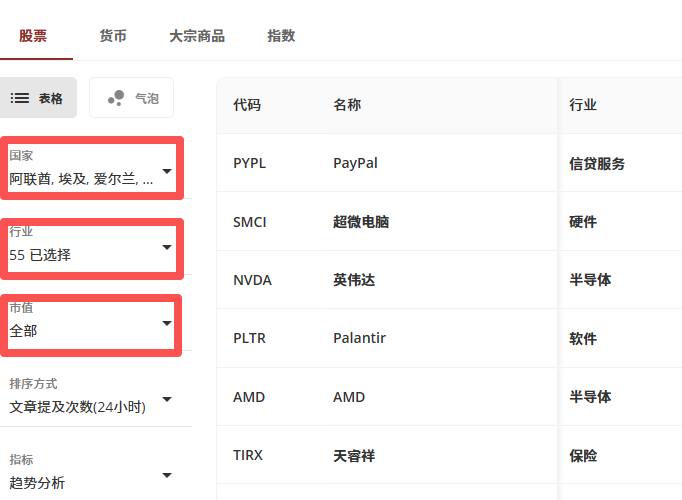Expand the 指标 趋势分析 dropdown
The image size is (682, 500).
[x=92, y=474]
